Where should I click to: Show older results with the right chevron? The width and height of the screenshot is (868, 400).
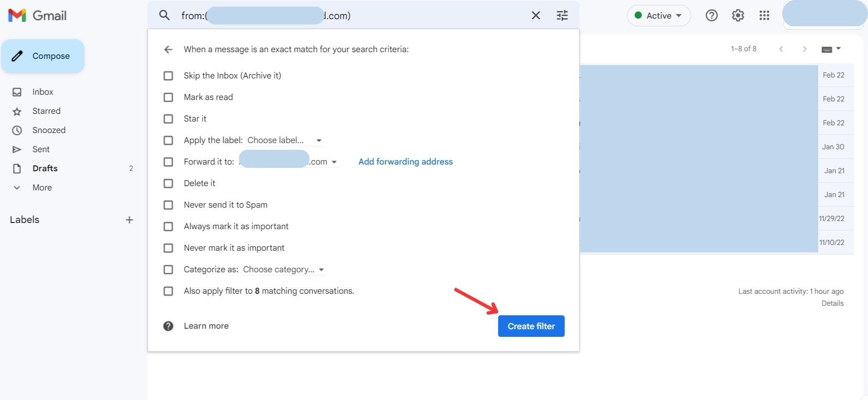click(805, 49)
